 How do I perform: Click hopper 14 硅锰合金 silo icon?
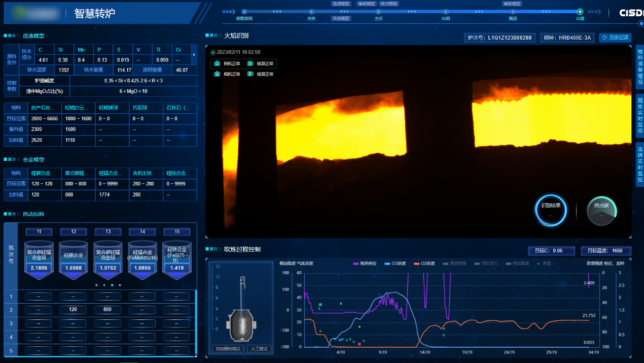(142, 259)
